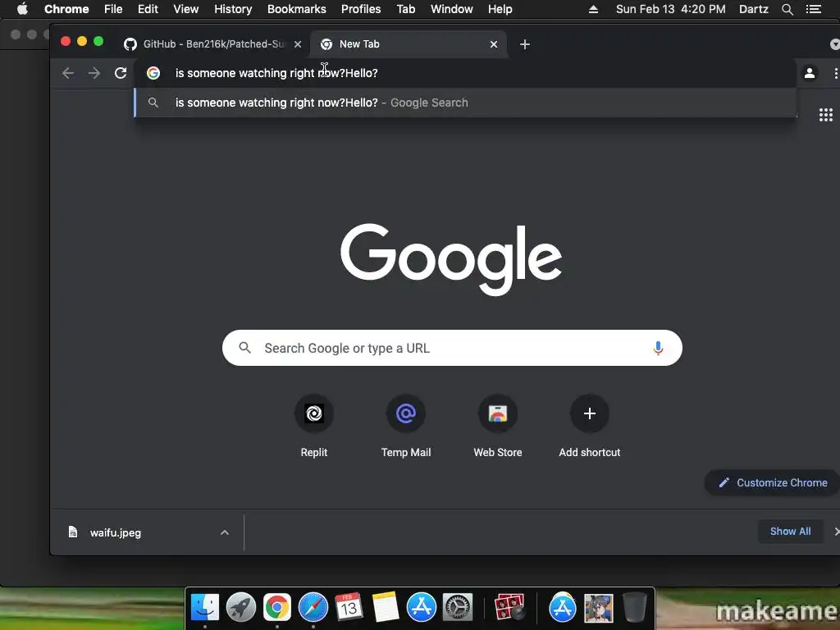This screenshot has height=630, width=840.
Task: Expand the waifu.jpeg download options chevron
Action: click(225, 532)
